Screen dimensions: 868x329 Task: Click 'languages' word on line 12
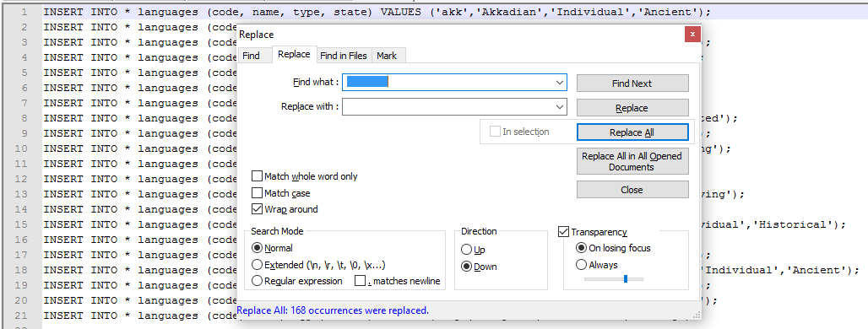(x=168, y=179)
